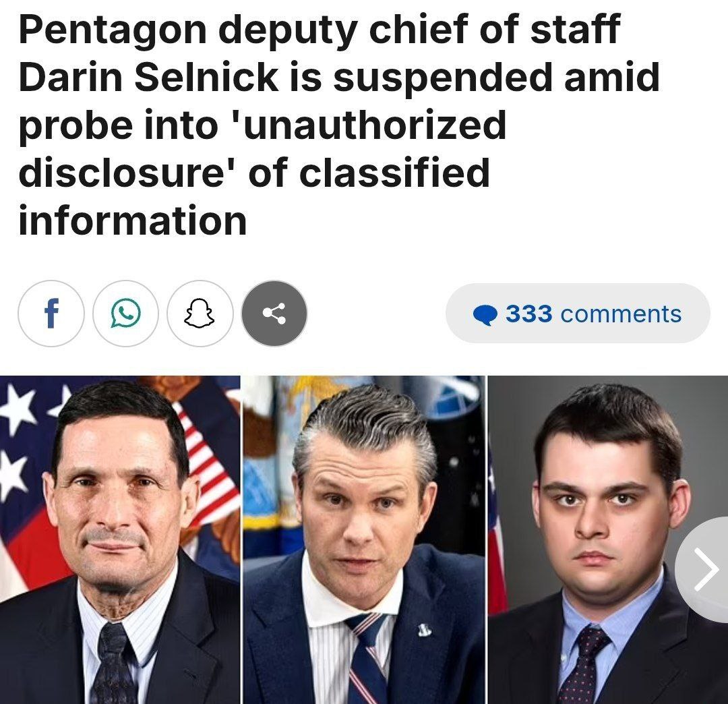This screenshot has width=728, height=704.
Task: Open the 333 comments section
Action: click(x=578, y=314)
